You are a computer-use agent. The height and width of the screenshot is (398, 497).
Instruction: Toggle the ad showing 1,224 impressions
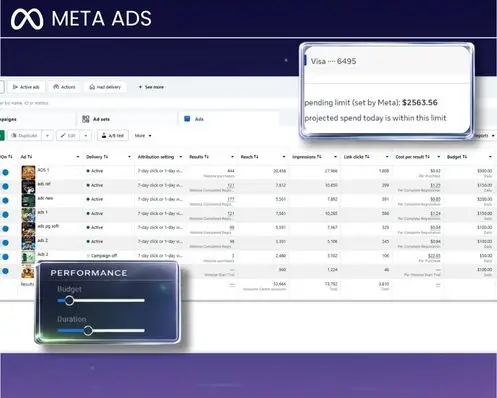[x=5, y=271]
